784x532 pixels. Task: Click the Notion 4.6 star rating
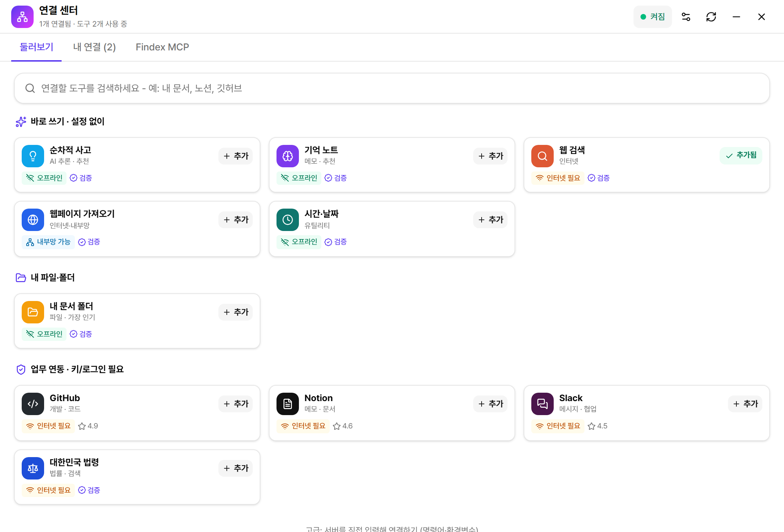(343, 426)
